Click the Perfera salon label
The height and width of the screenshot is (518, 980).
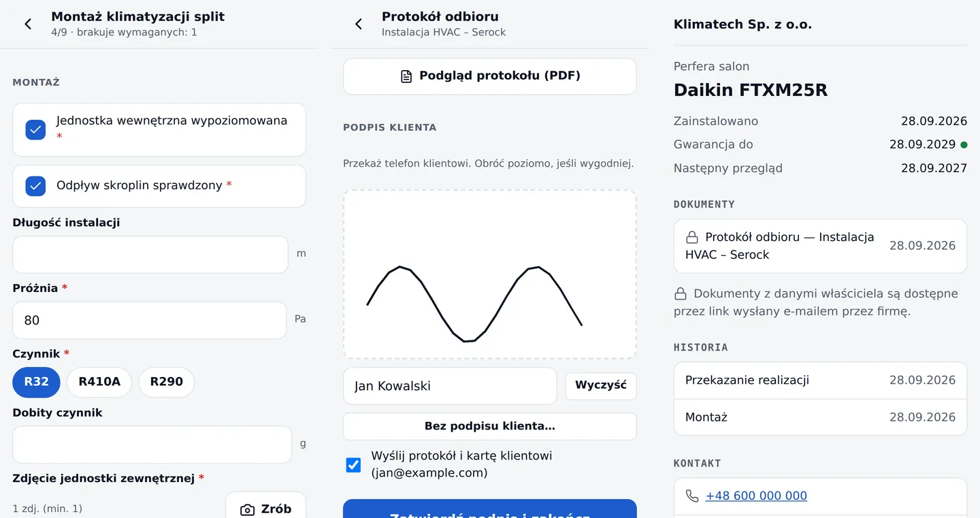point(712,66)
